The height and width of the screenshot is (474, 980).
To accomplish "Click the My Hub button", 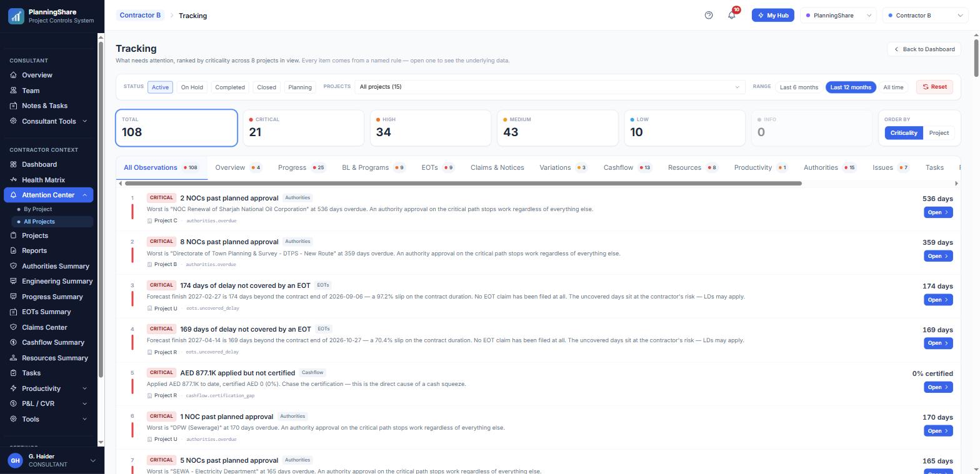I will 772,16.
